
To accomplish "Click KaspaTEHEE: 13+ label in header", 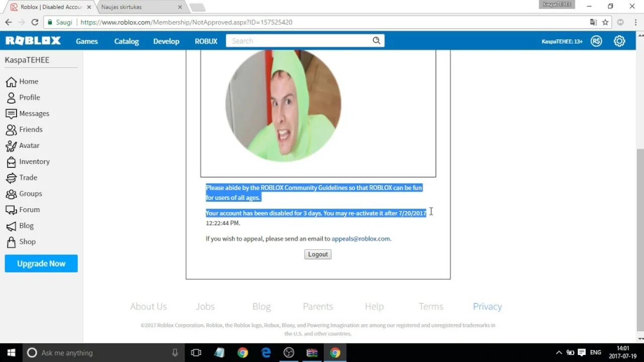I will point(562,41).
